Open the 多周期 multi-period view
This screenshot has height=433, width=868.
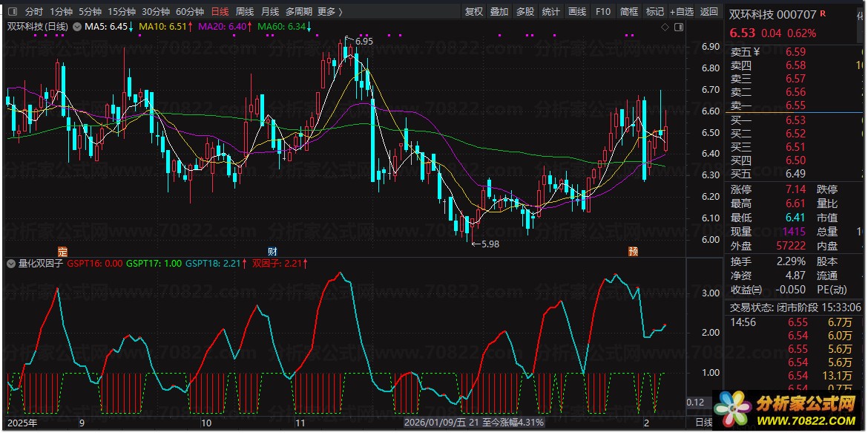click(x=299, y=12)
